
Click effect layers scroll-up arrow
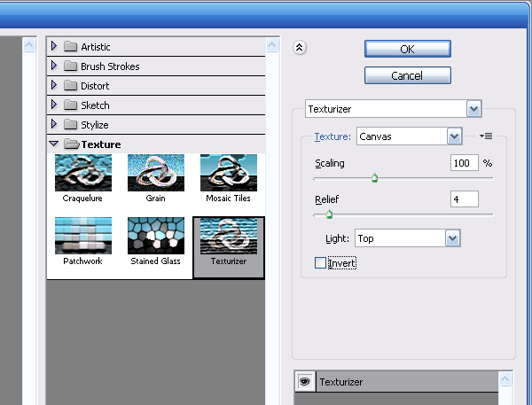point(505,379)
